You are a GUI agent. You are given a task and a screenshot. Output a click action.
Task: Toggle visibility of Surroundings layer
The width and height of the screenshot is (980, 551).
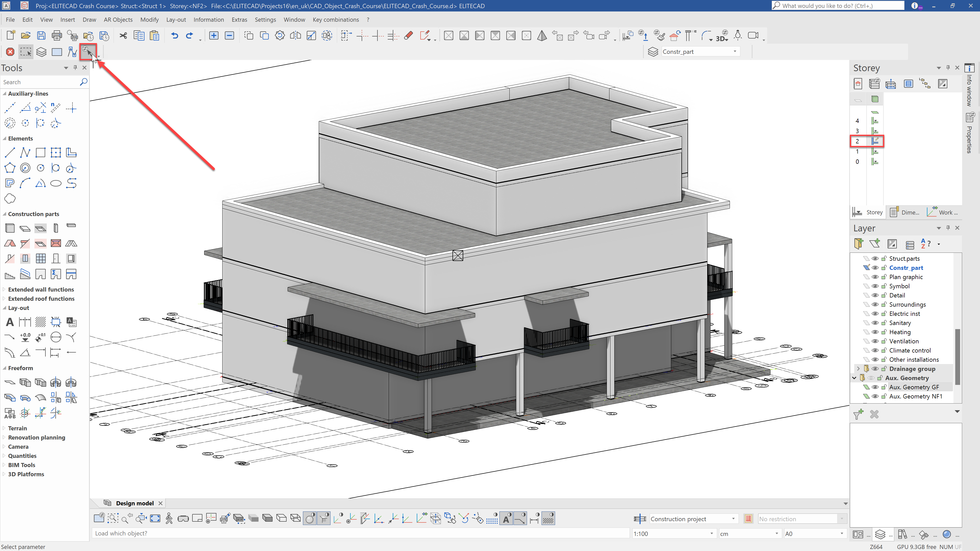tap(875, 304)
